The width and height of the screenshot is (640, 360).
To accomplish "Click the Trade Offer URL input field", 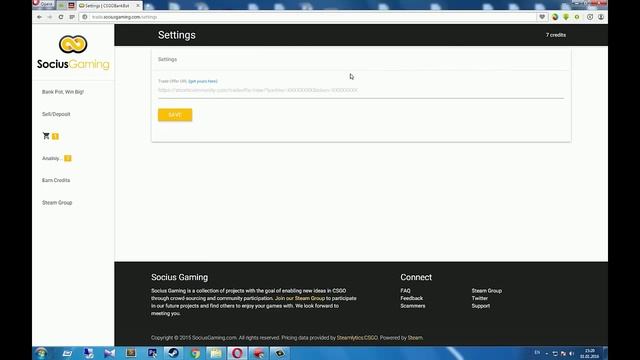I will (x=361, y=90).
